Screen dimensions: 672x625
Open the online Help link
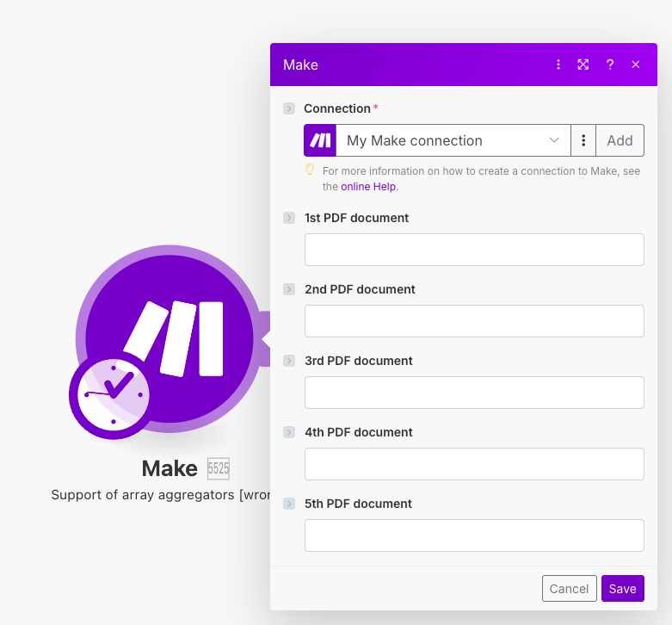pos(368,186)
